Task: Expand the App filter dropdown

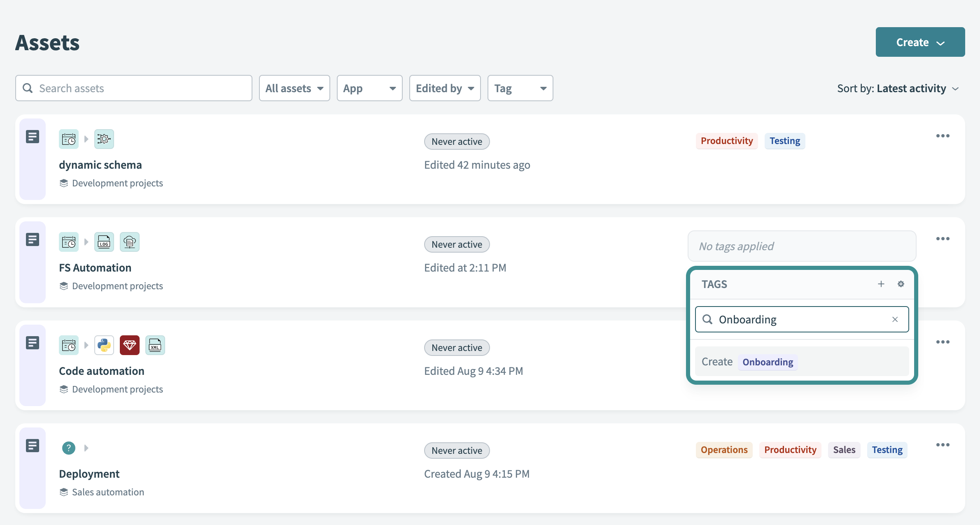Action: click(369, 88)
